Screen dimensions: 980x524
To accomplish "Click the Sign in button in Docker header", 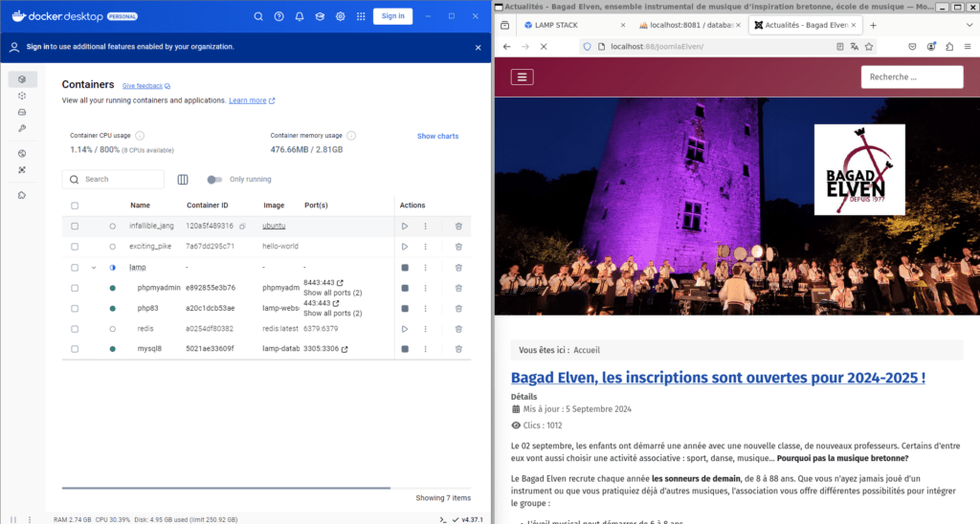I will [x=392, y=16].
